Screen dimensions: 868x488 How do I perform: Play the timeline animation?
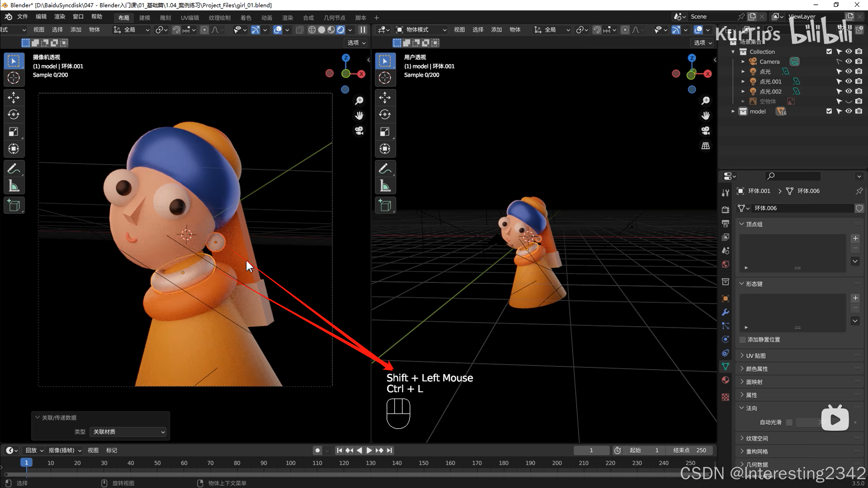369,450
